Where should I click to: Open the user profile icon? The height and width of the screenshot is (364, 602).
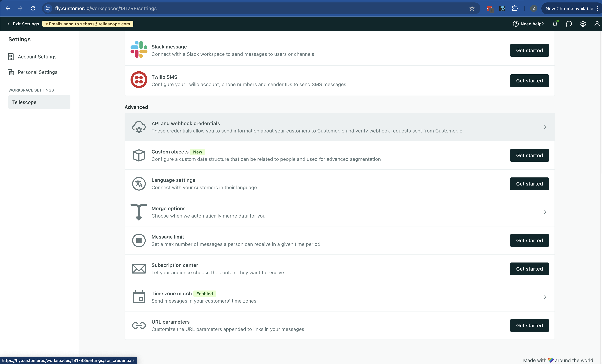[597, 24]
